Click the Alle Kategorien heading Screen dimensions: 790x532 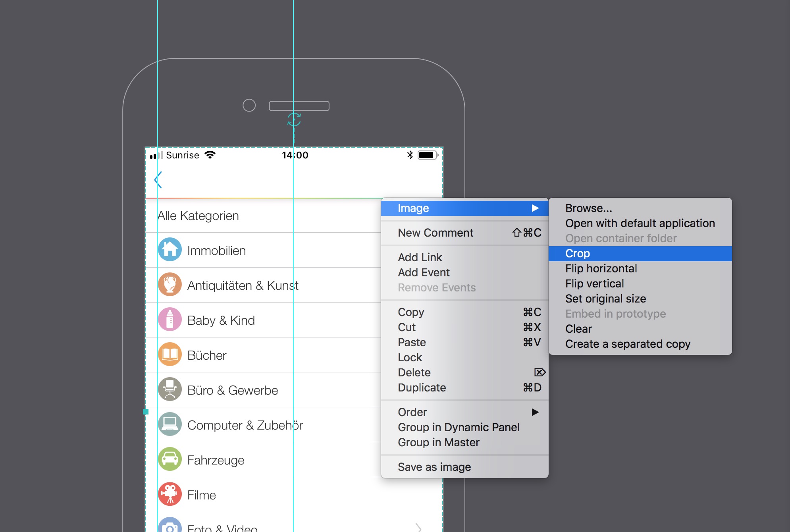(198, 216)
